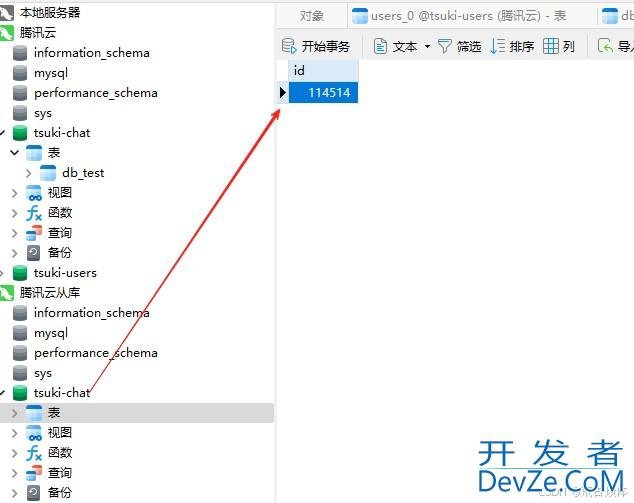
Task: Click green tsuki-chat icon under 腾讯云从库
Action: [x=20, y=393]
